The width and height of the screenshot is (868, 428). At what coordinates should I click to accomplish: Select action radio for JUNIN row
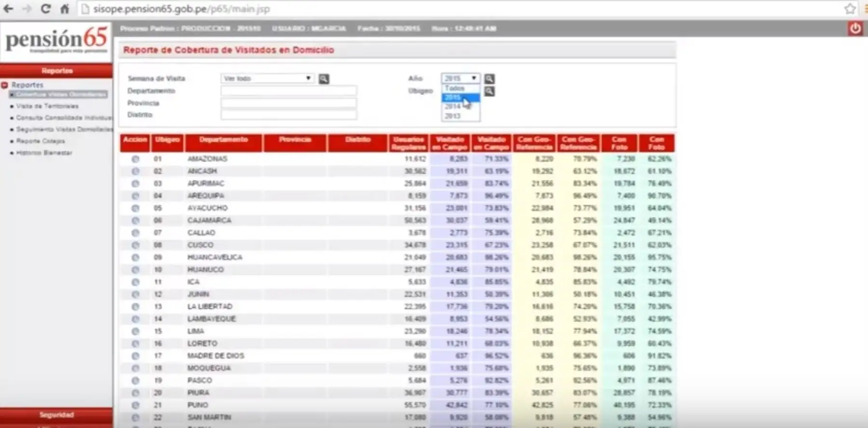coord(135,294)
